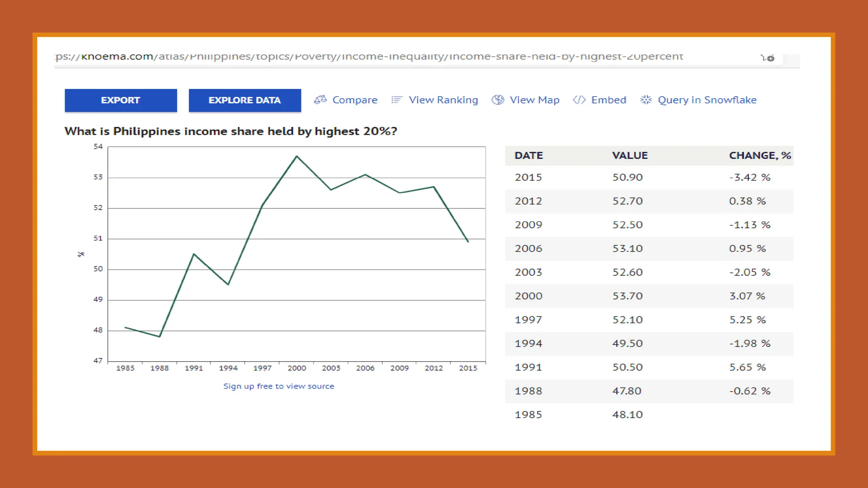Select the 2000 row in the table

coord(528,296)
